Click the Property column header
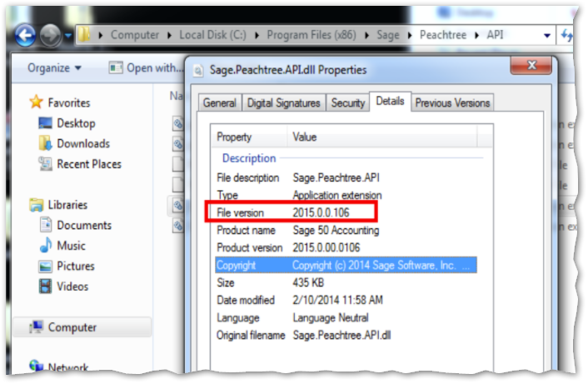The height and width of the screenshot is (384, 588). coord(249,137)
